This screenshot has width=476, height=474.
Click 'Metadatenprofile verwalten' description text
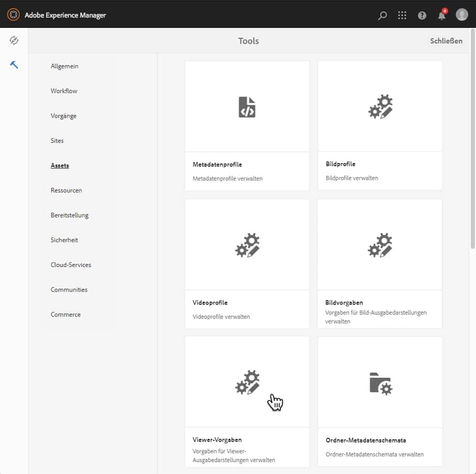point(227,178)
